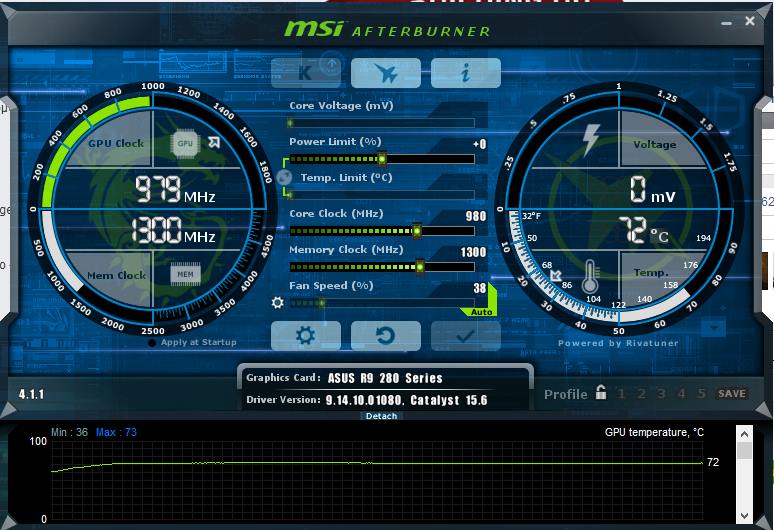The image size is (774, 530).
Task: Click the Core Voltage slider track
Action: [x=382, y=123]
